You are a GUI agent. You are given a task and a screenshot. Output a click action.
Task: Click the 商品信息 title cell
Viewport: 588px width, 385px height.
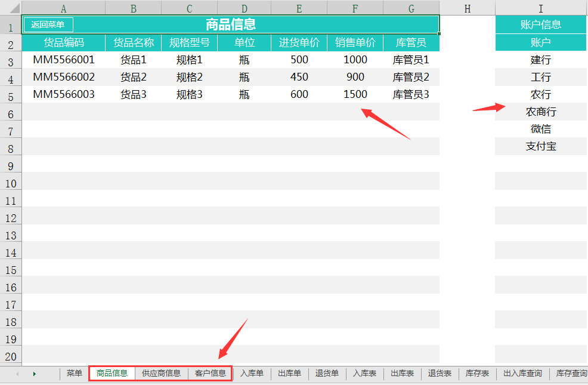tap(231, 24)
